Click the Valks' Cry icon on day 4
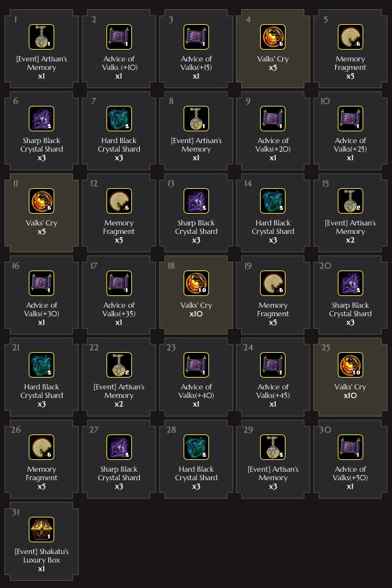This screenshot has height=588, width=392. [272, 37]
